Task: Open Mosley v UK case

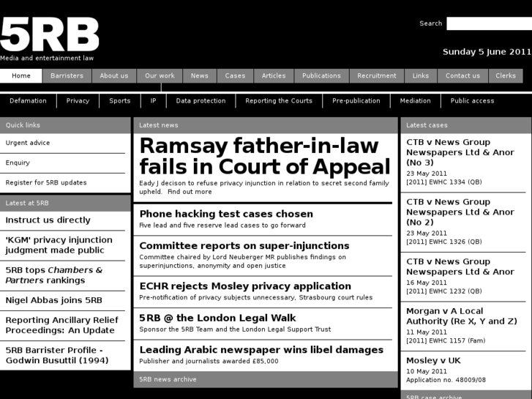Action: (433, 360)
